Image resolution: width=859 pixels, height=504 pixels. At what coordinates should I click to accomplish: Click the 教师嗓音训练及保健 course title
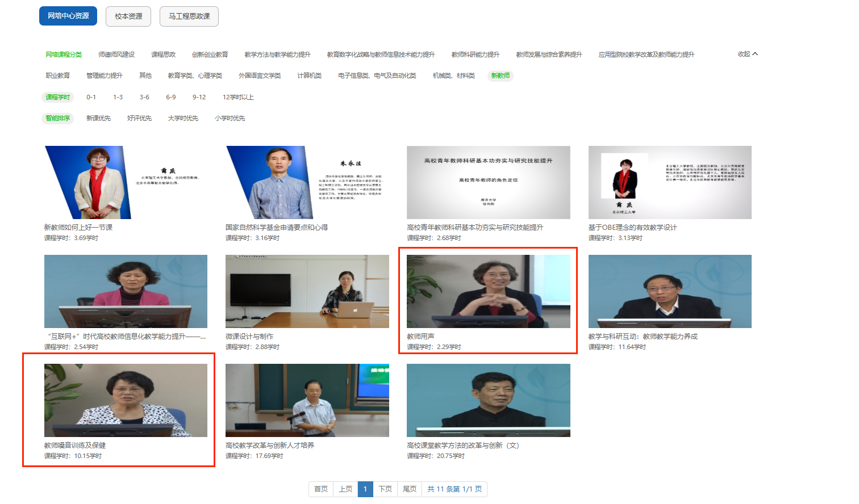[75, 446]
